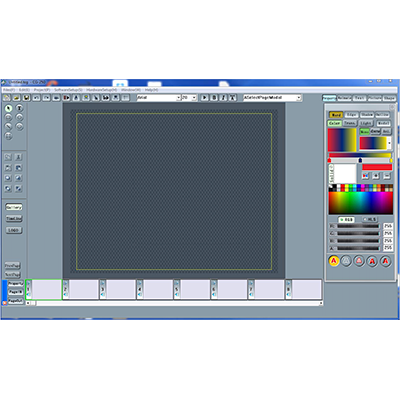Toggle Italic formatting button
Image resolution: width=400 pixels, height=400 pixels.
pyautogui.click(x=223, y=98)
